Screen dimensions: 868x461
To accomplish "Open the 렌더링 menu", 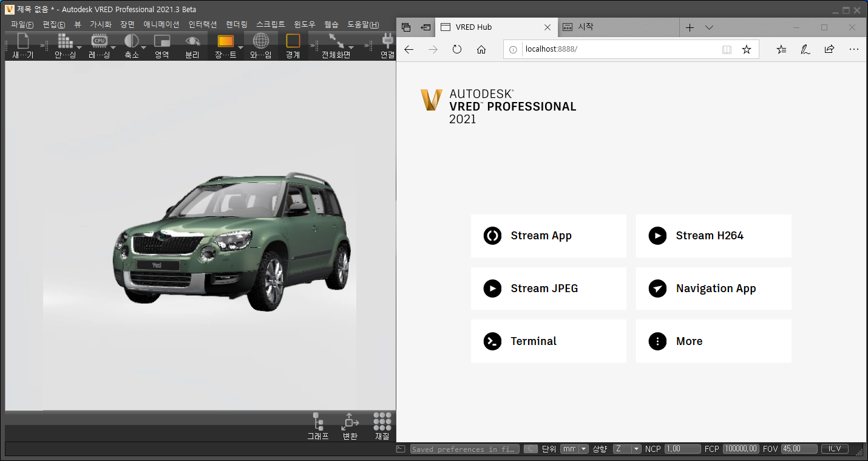I will [237, 24].
